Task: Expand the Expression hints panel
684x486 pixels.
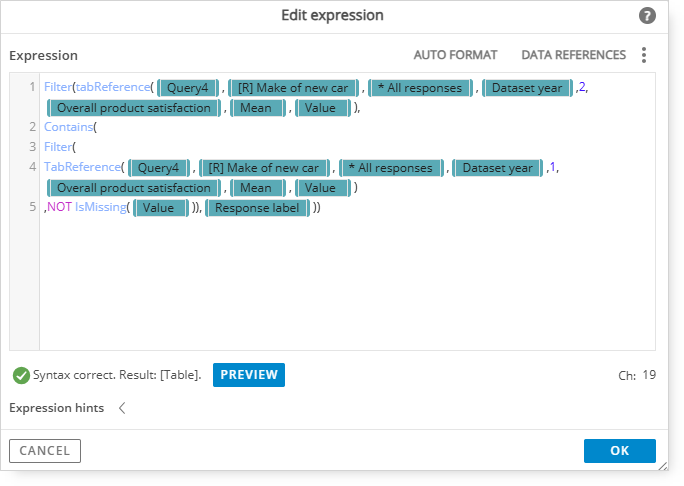Action: (x=122, y=408)
